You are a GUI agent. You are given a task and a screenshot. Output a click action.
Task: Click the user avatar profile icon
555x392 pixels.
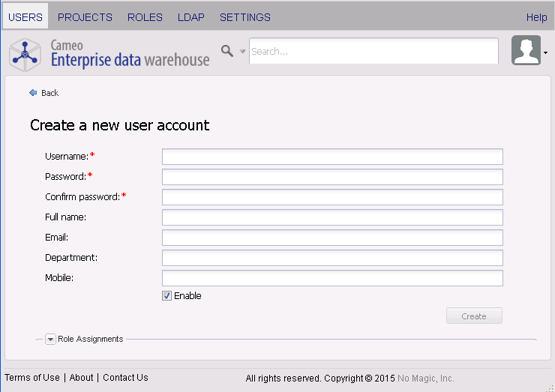pos(526,51)
